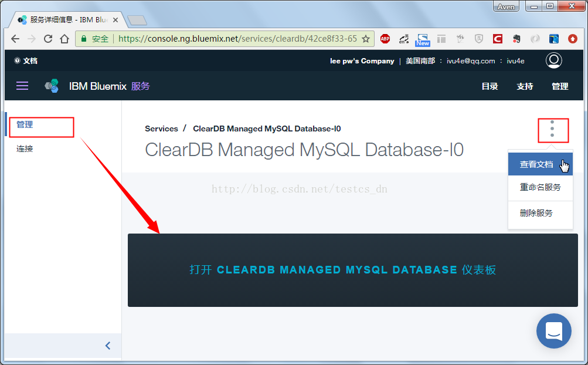Open the hamburger navigation menu
This screenshot has height=365, width=588.
[x=22, y=86]
